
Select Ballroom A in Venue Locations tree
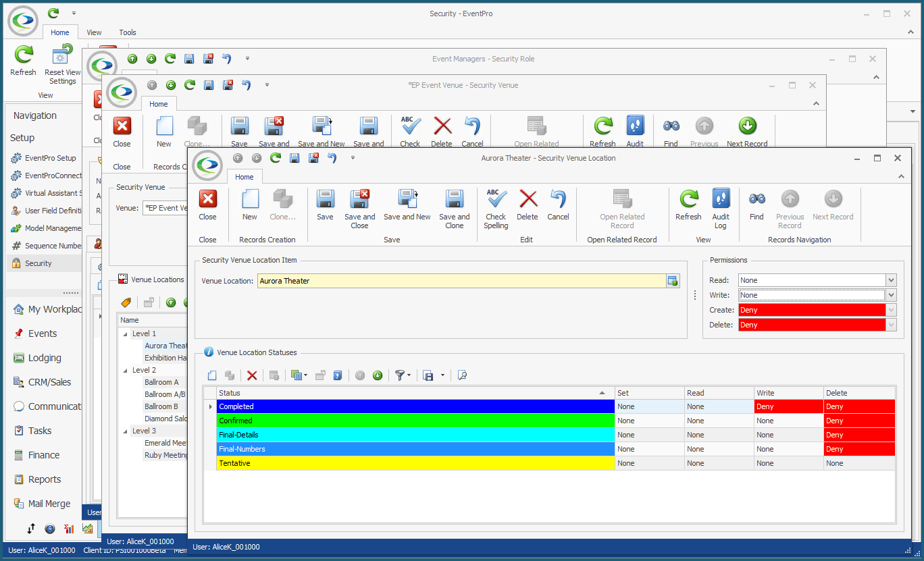161,382
